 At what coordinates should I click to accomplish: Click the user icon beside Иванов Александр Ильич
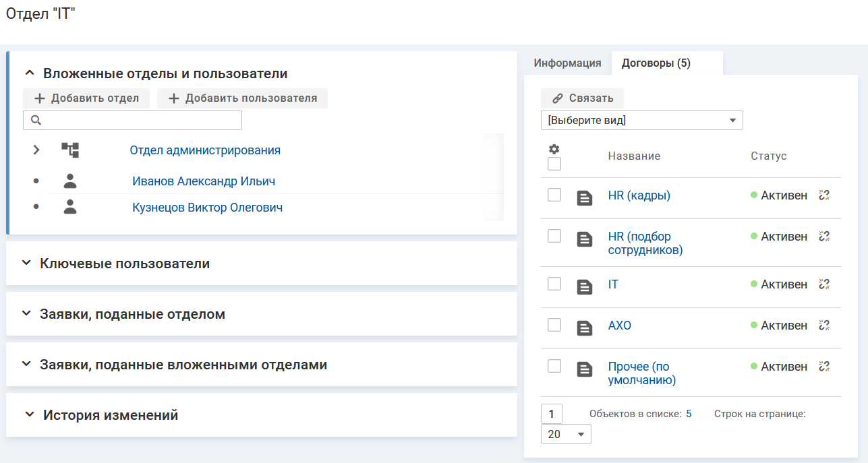point(70,181)
